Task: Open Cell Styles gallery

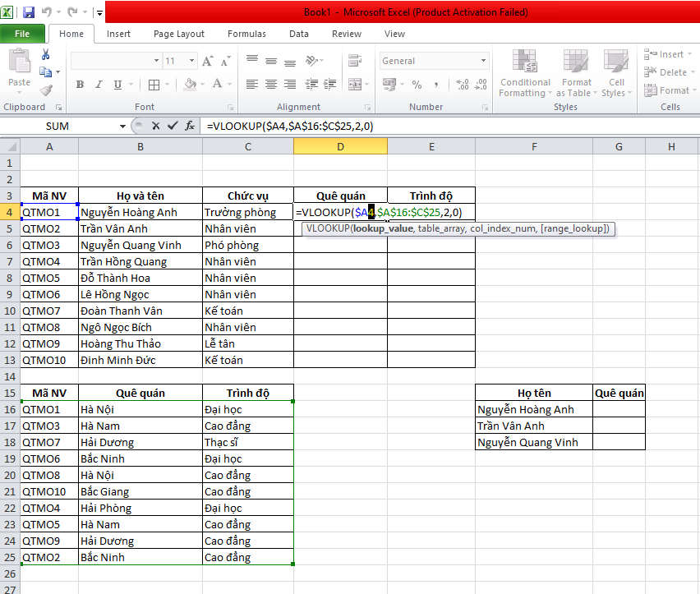Action: point(616,73)
